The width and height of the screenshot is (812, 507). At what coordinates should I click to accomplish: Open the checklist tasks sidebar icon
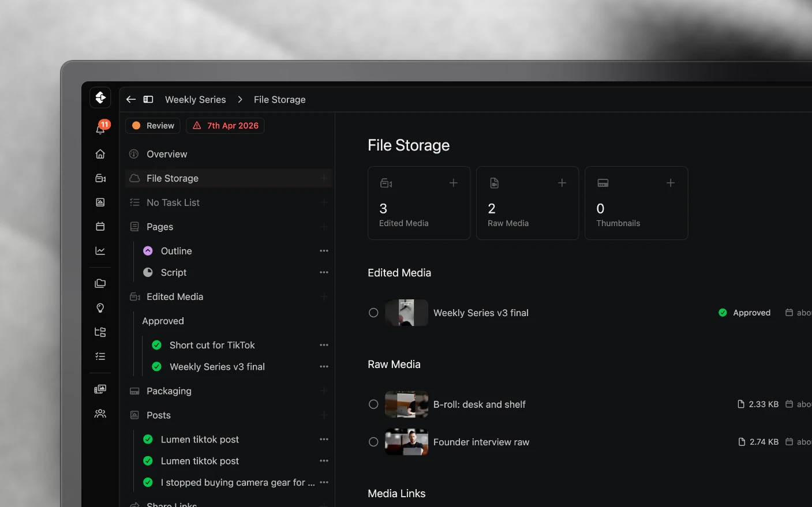click(100, 356)
